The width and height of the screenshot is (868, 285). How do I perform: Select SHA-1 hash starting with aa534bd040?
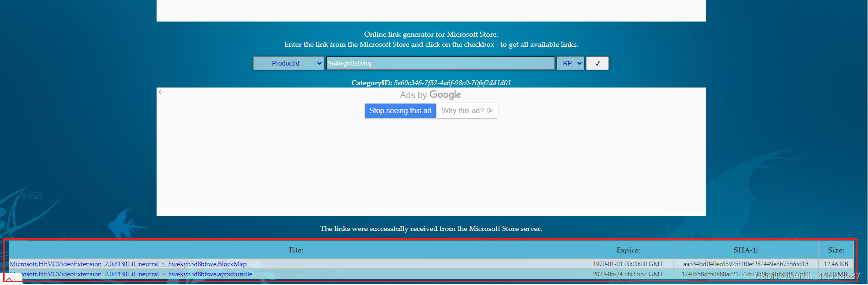coord(746,264)
